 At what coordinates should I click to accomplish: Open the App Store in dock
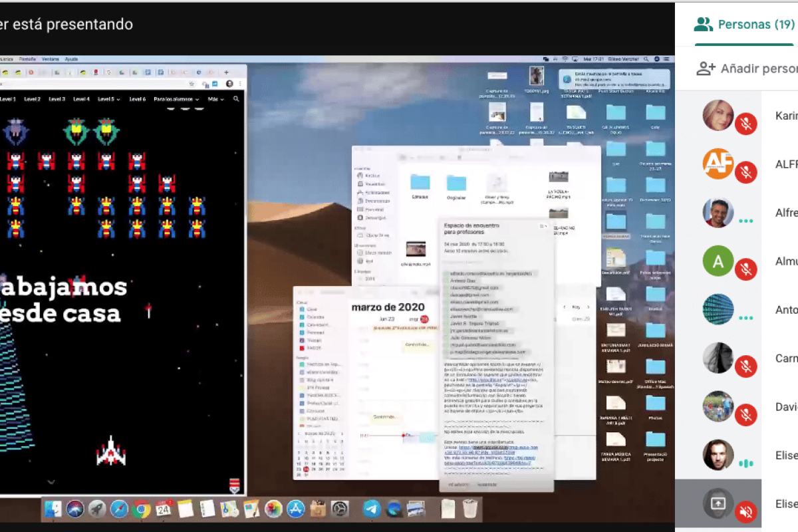tap(295, 509)
